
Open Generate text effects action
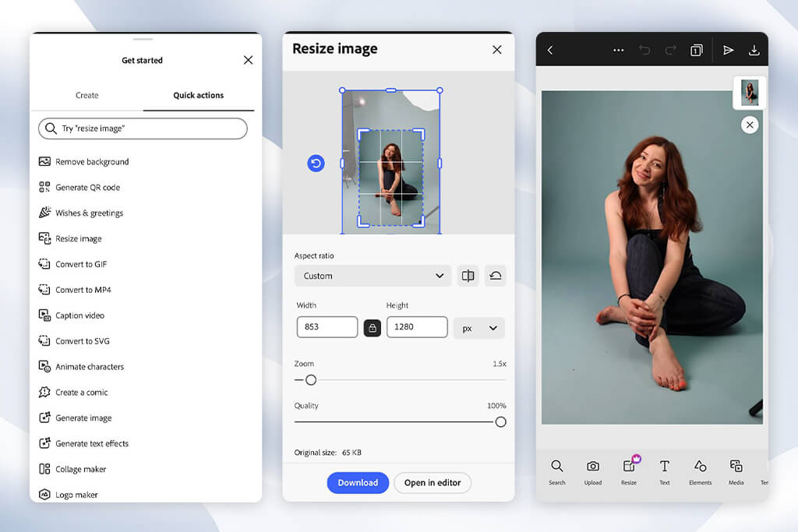(x=84, y=443)
